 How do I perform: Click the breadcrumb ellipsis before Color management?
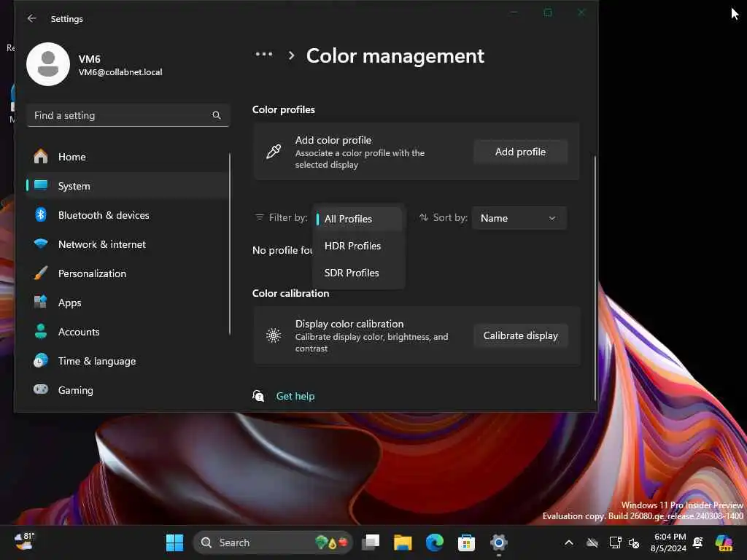coord(264,55)
